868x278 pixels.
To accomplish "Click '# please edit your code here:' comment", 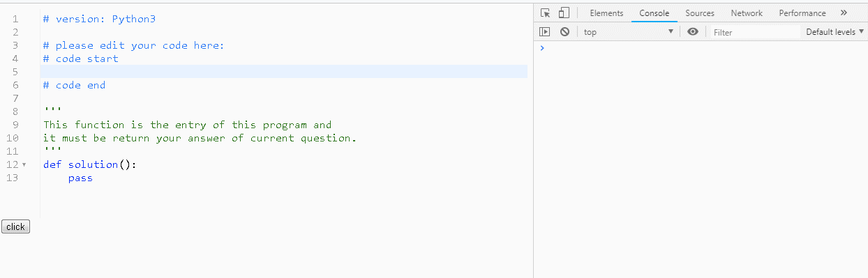I will click(134, 45).
